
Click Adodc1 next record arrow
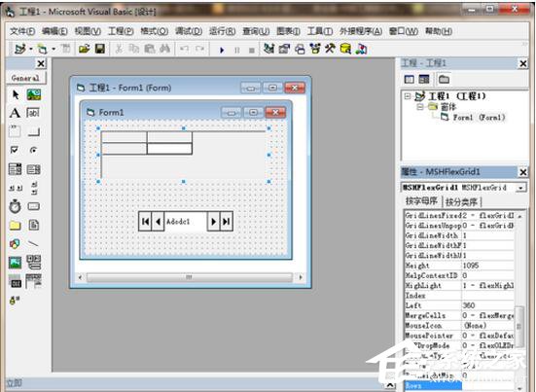click(213, 222)
